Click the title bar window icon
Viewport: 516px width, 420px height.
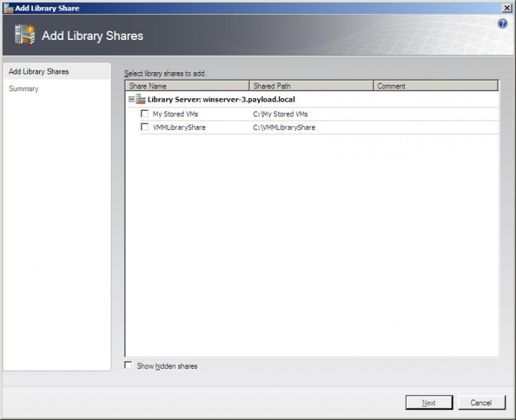coord(8,8)
